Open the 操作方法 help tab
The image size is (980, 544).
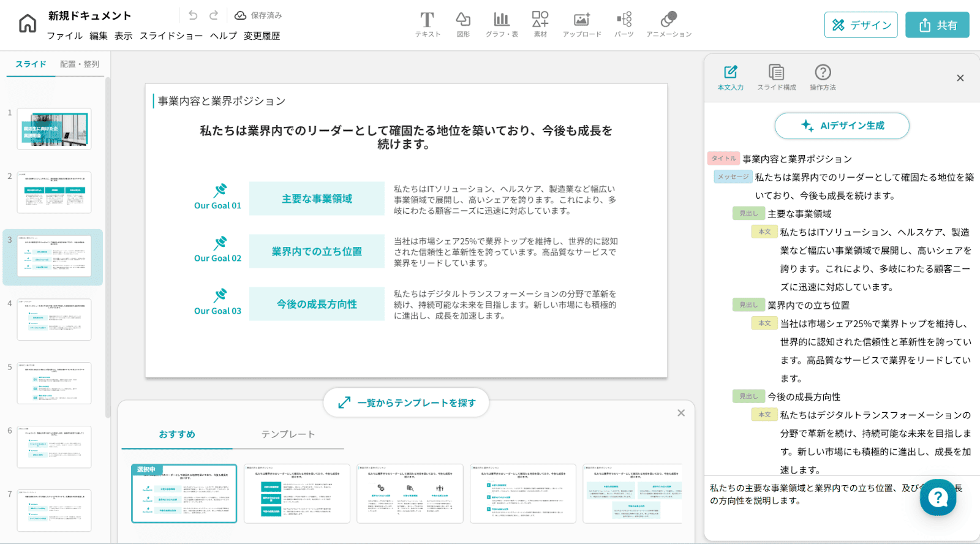coord(823,78)
